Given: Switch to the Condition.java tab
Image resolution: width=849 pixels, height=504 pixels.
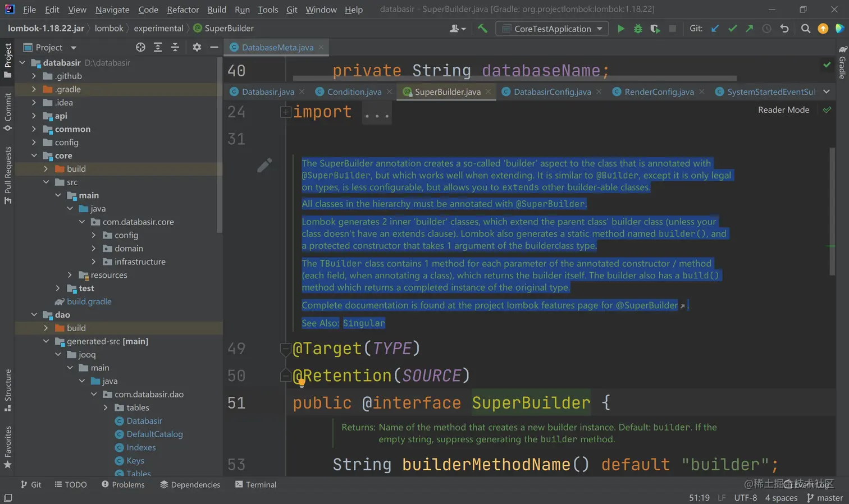Looking at the screenshot, I should (354, 92).
